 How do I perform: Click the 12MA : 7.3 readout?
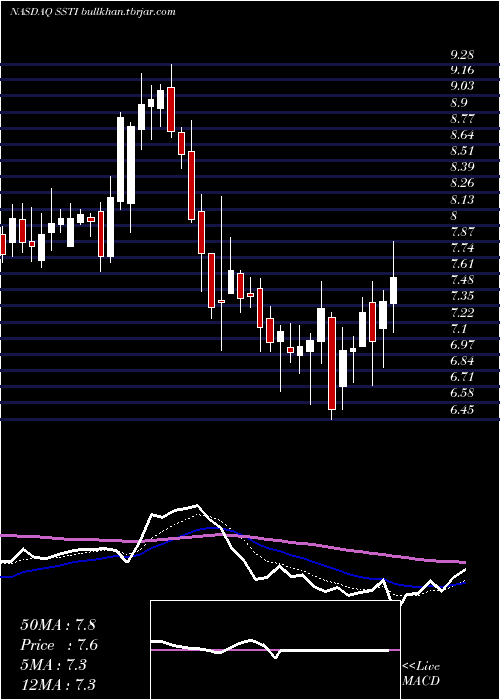pyautogui.click(x=58, y=684)
